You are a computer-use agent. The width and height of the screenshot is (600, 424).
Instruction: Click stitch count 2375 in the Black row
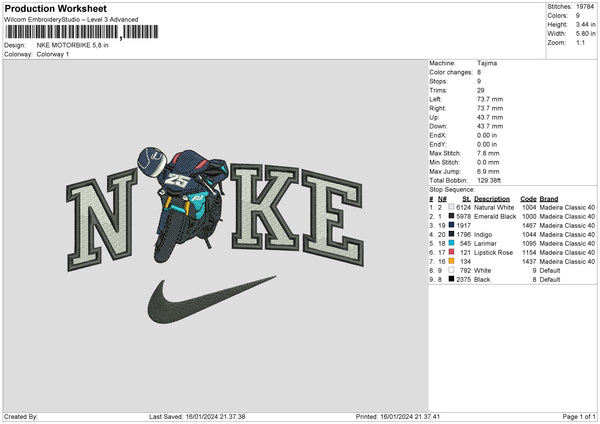pyautogui.click(x=463, y=279)
